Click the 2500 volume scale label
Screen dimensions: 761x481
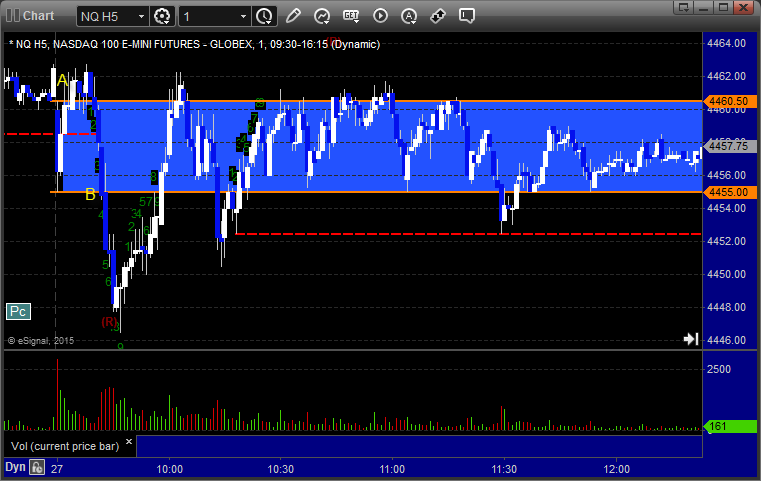pos(719,369)
